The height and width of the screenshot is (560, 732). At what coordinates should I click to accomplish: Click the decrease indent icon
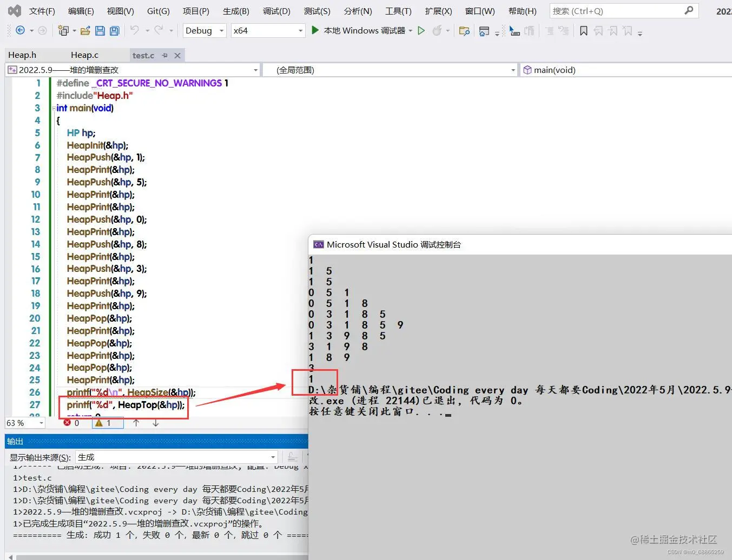(x=550, y=31)
